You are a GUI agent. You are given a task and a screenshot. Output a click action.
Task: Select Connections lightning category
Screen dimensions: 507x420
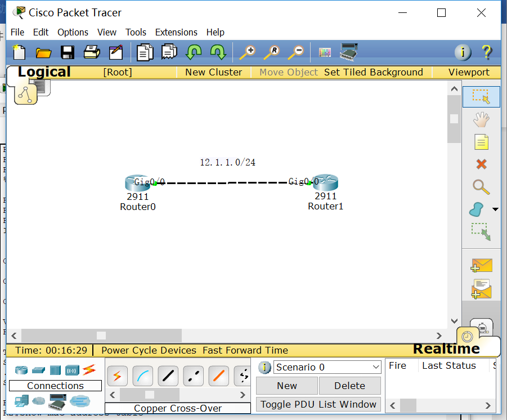pos(89,369)
